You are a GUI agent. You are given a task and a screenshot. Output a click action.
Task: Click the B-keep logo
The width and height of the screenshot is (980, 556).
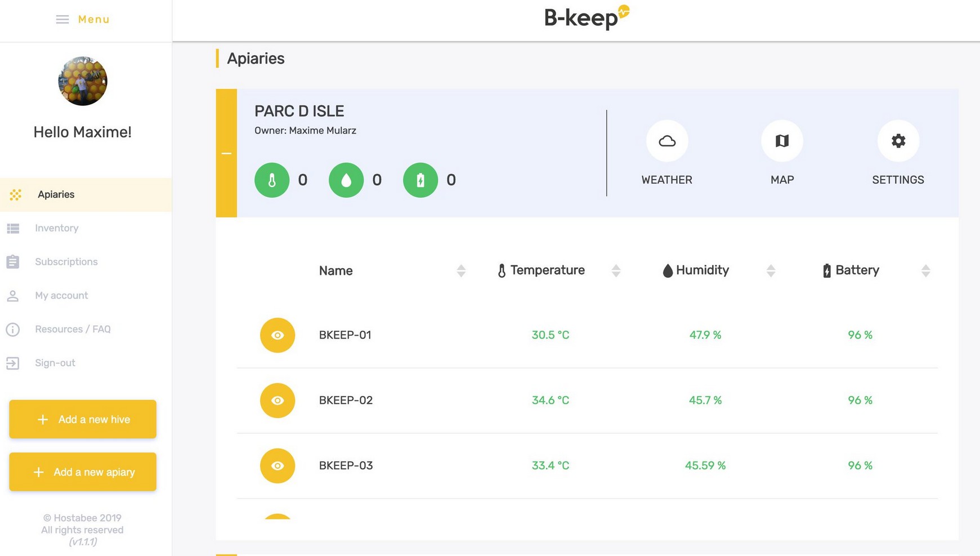[x=586, y=18]
